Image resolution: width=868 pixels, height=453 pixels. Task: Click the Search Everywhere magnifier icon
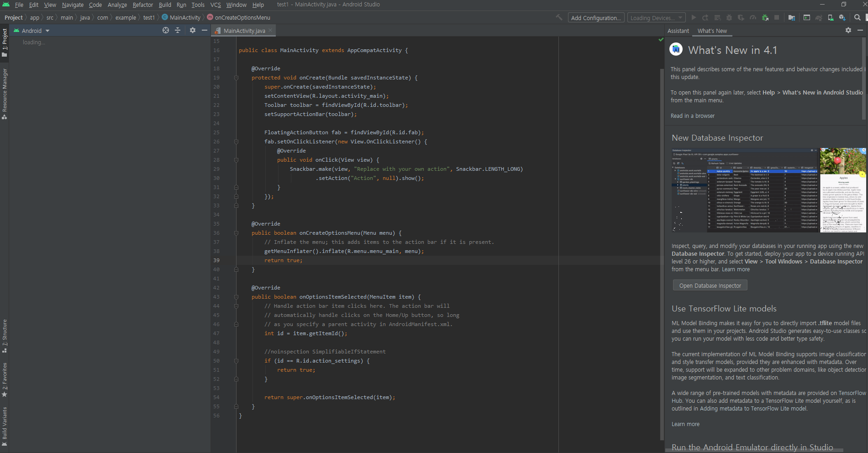(857, 17)
